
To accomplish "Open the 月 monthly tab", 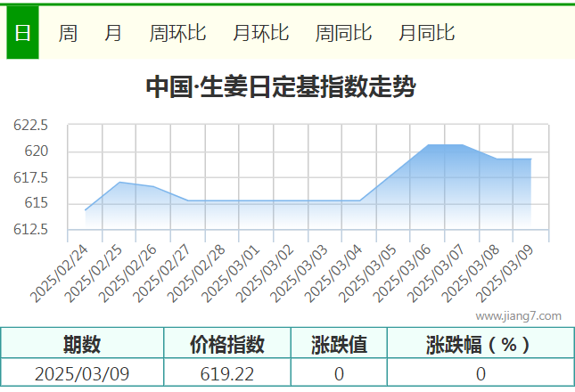I will (113, 33).
